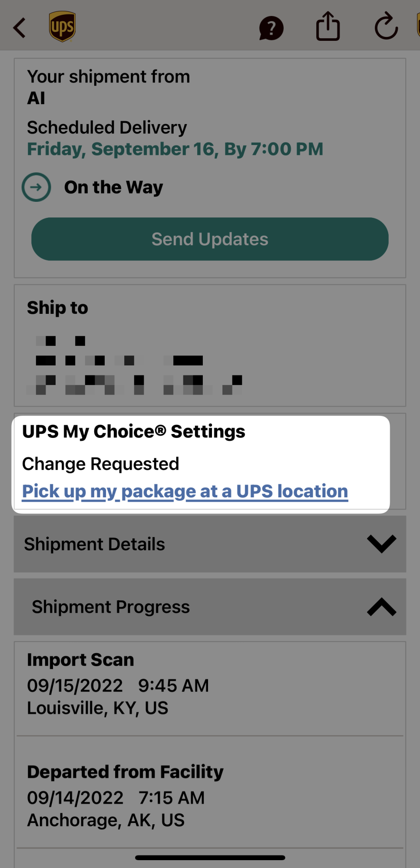Tap the up chevron beside Shipment Progress
Viewport: 420px width, 868px height.
(381, 607)
